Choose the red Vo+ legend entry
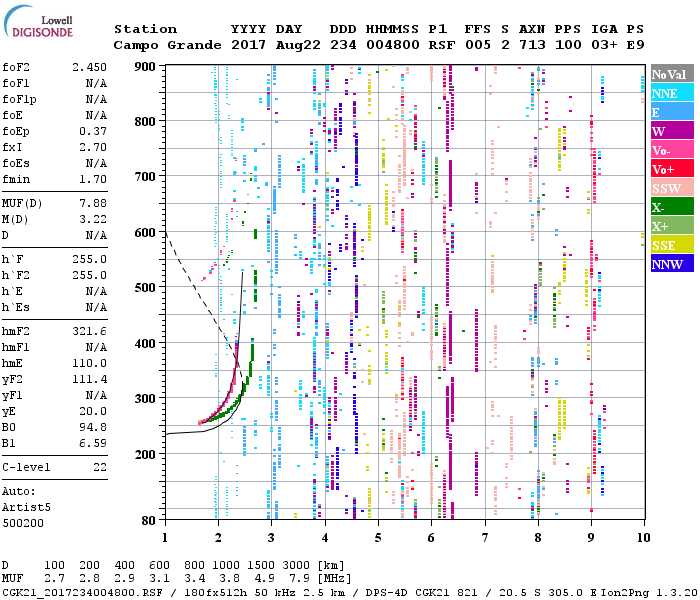Screen dimensions: 700x600 pyautogui.click(x=672, y=170)
